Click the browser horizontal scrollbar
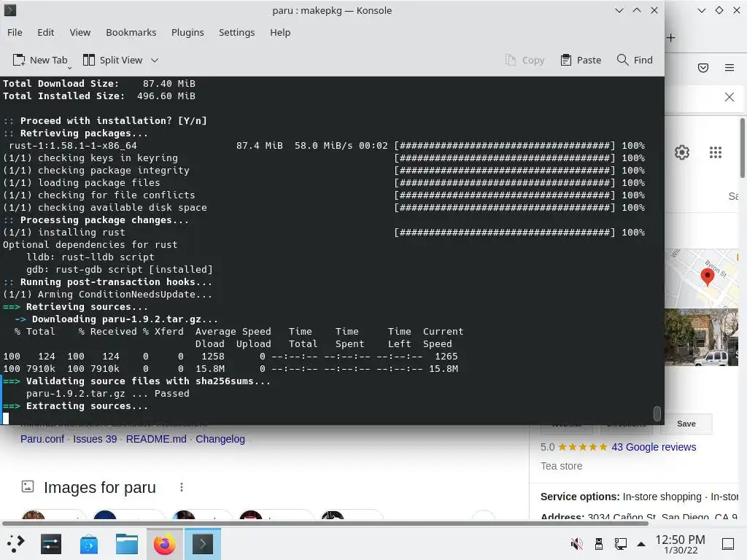The height and width of the screenshot is (560, 747). [325, 524]
